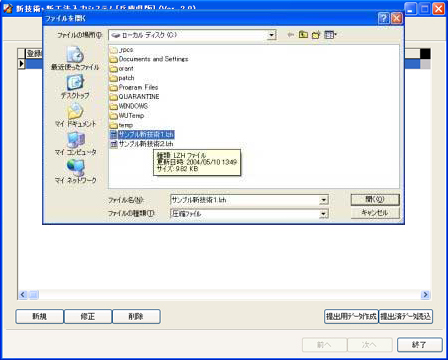Select file サンプル新技術2.lzh
The width and height of the screenshot is (448, 360).
tap(142, 144)
